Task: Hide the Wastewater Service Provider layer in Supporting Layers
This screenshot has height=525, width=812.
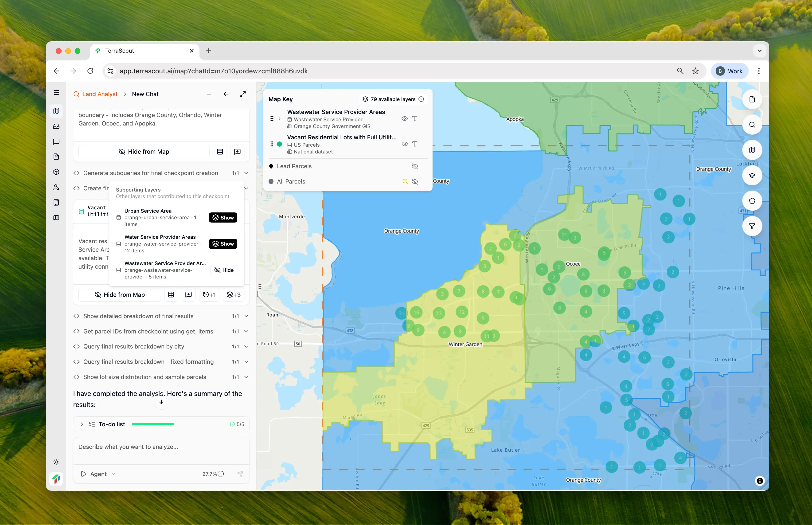Action: [224, 270]
